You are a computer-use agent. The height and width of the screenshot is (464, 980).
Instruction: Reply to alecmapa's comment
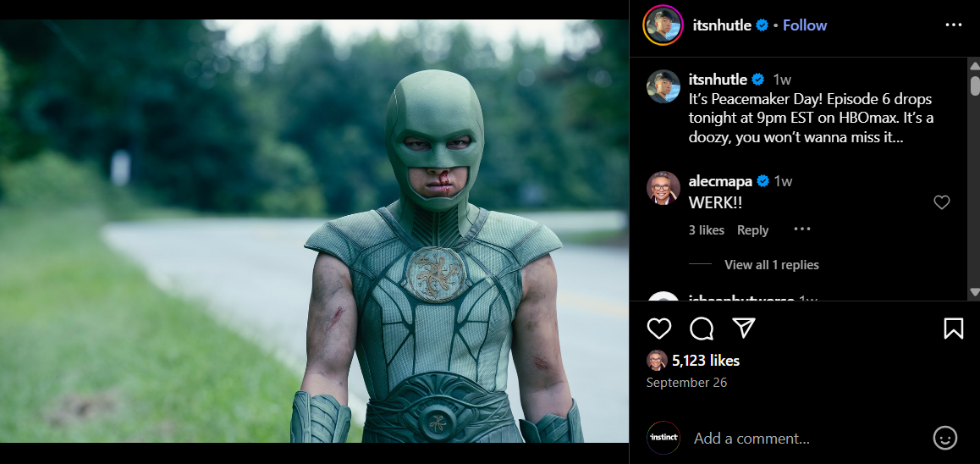(752, 230)
